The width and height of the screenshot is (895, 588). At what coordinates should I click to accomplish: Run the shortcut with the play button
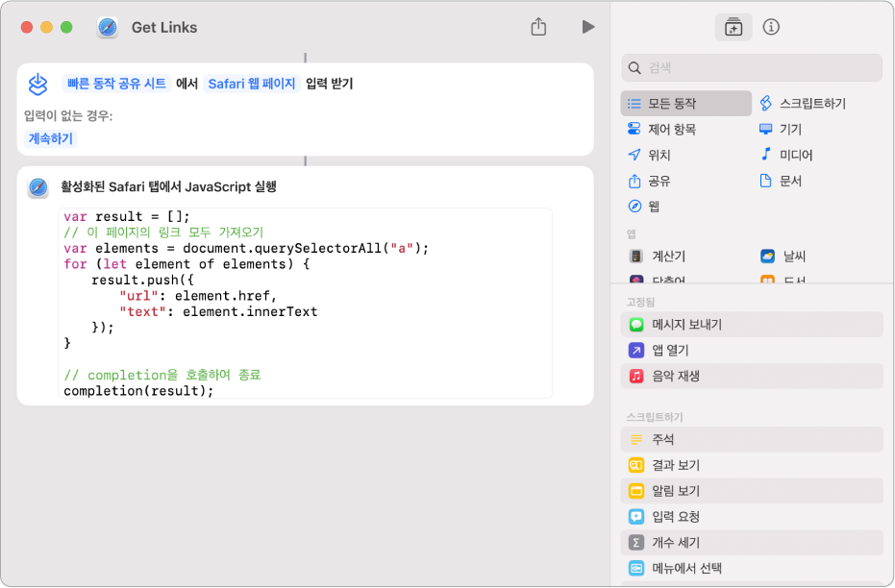(x=588, y=27)
